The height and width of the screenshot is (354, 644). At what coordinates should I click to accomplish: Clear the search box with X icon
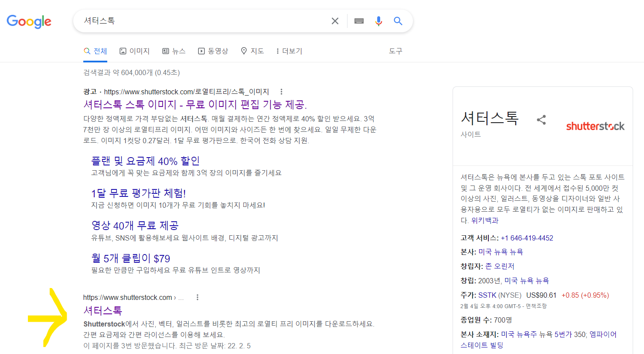[x=335, y=21]
